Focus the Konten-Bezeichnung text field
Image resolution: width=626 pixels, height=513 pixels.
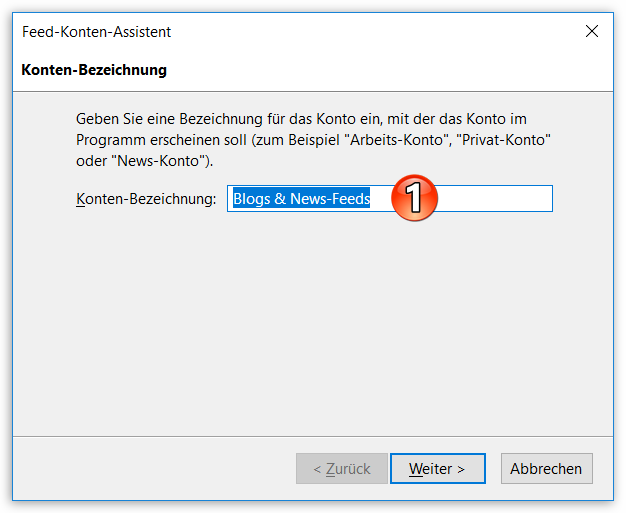point(390,198)
